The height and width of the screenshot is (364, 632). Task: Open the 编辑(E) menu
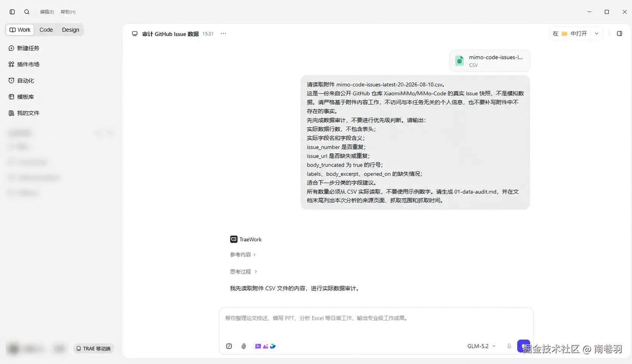click(x=47, y=12)
